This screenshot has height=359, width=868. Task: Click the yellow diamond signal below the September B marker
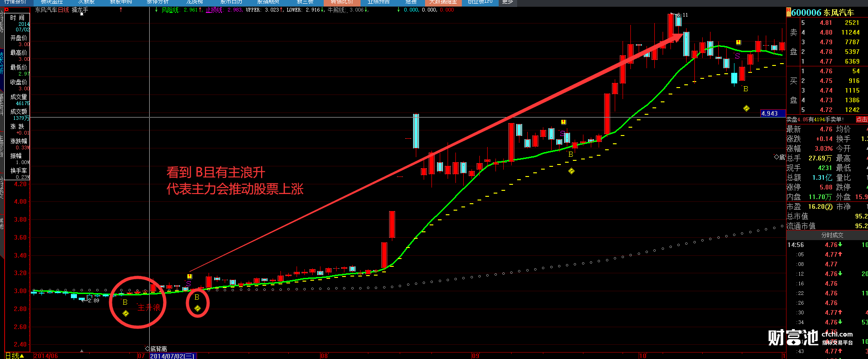(x=571, y=171)
